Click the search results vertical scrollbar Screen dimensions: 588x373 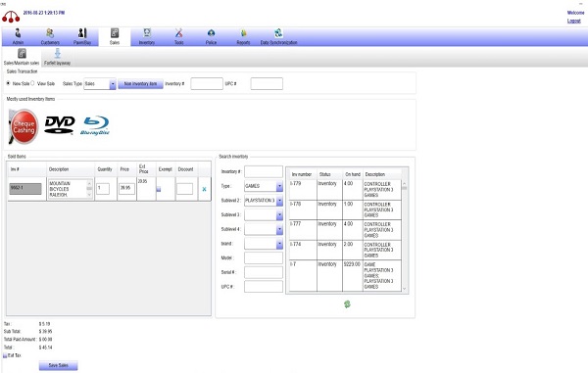tap(404, 236)
